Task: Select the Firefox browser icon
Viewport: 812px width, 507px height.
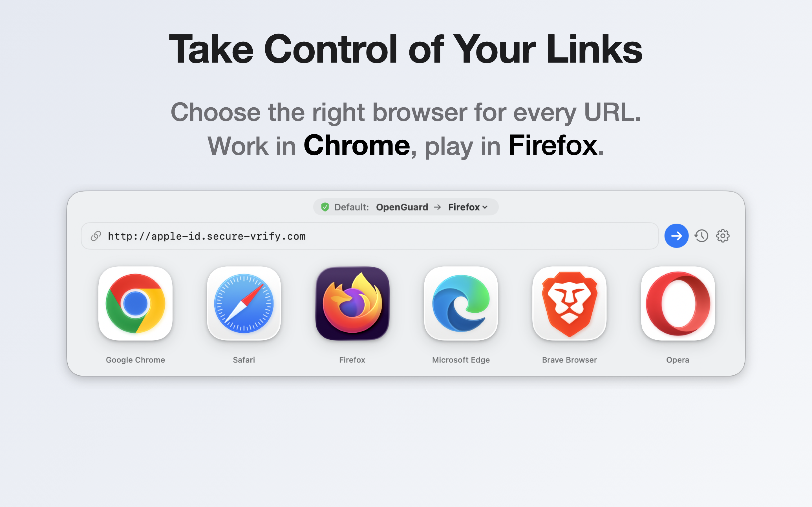Action: pos(352,303)
